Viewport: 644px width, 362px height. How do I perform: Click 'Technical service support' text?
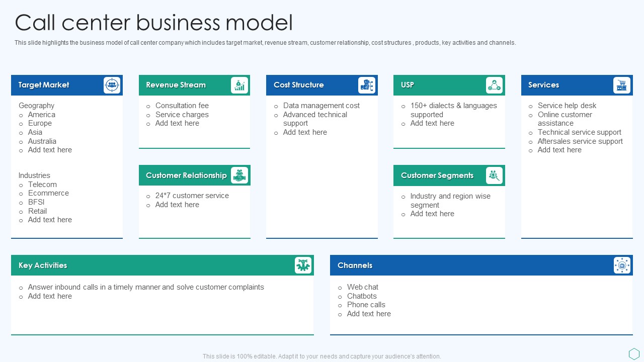580,132
